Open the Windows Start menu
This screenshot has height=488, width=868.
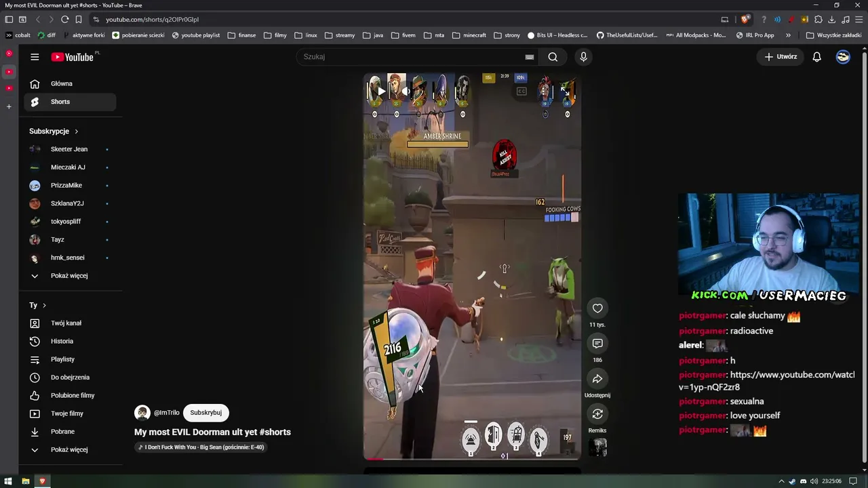(x=8, y=481)
